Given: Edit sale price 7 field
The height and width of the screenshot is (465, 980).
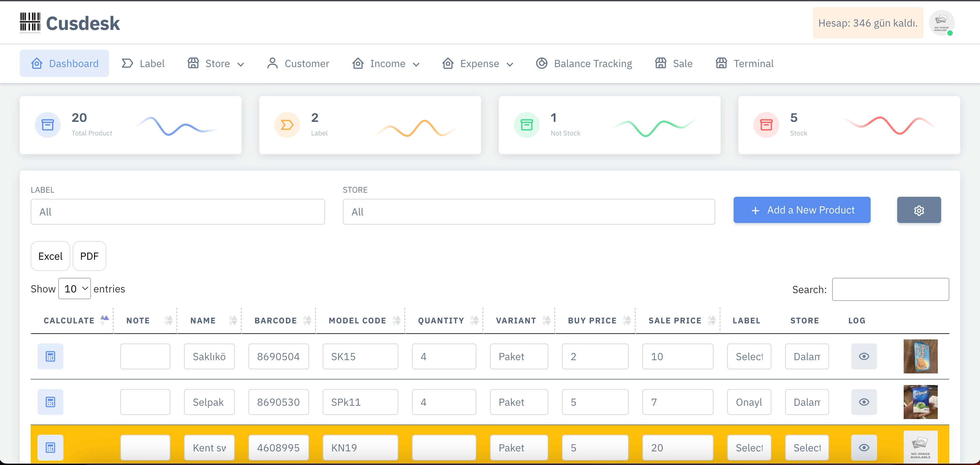Looking at the screenshot, I should [677, 402].
